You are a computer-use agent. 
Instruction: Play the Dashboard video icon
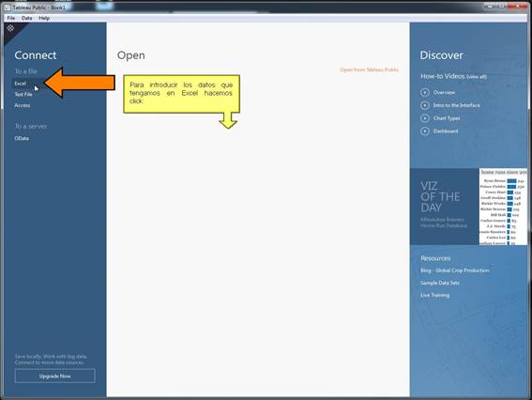pyautogui.click(x=425, y=131)
